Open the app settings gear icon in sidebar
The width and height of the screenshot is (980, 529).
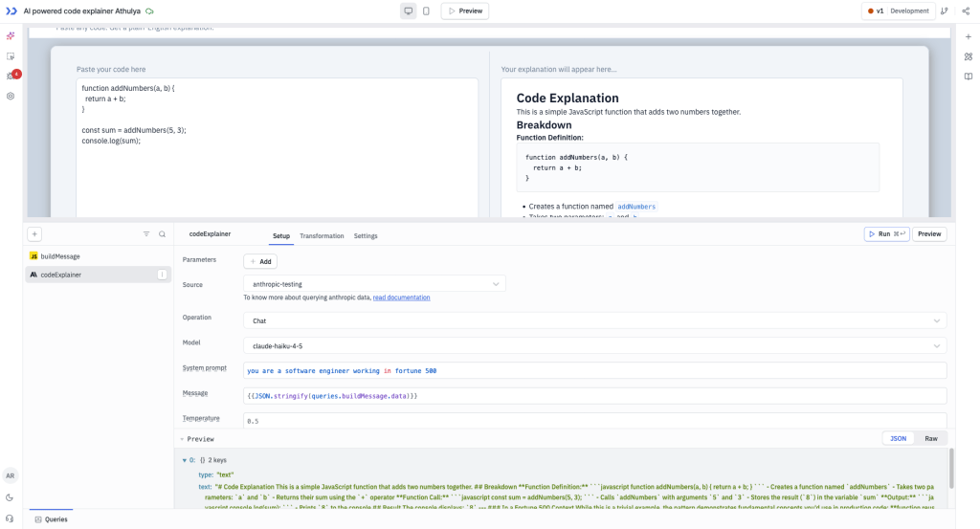click(x=11, y=97)
